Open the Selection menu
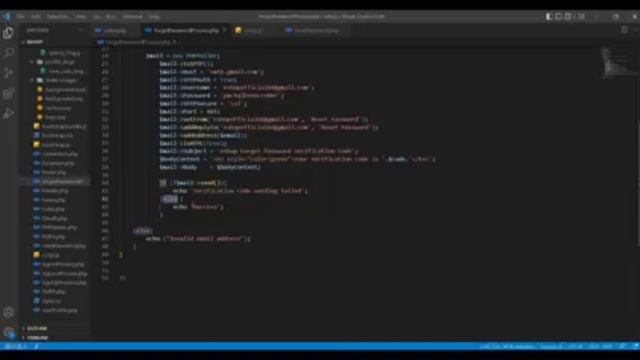Screen dimensions: 640x360 pyautogui.click(x=57, y=17)
